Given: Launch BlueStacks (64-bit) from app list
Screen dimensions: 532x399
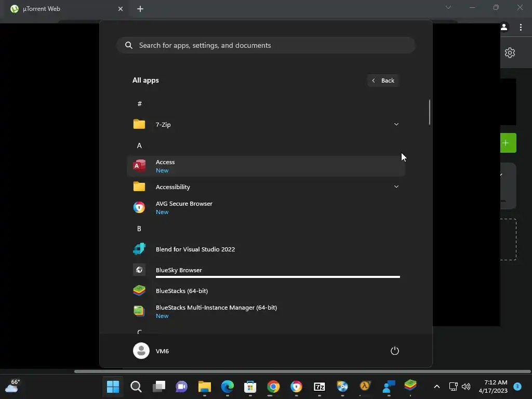Looking at the screenshot, I should pos(265,291).
